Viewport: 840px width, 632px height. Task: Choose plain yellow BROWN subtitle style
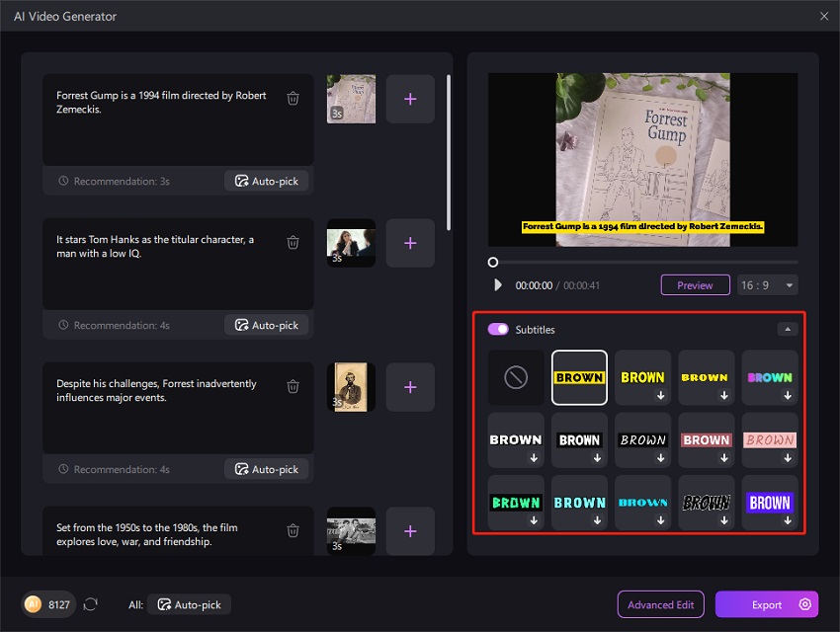tap(643, 377)
